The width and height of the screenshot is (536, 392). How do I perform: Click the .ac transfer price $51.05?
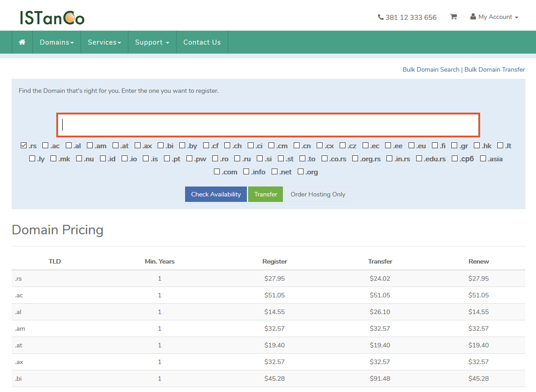coord(380,295)
